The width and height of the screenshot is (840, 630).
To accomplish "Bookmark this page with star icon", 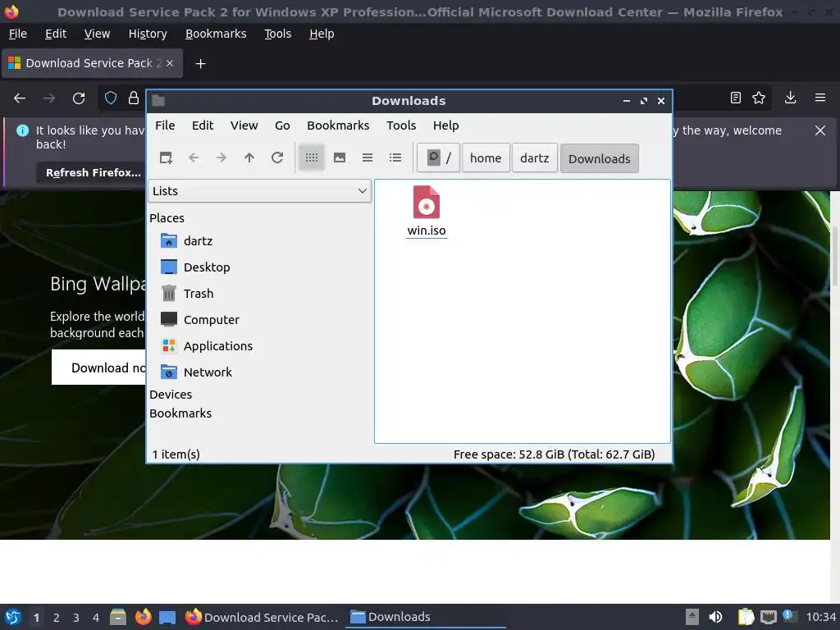I will pos(759,98).
